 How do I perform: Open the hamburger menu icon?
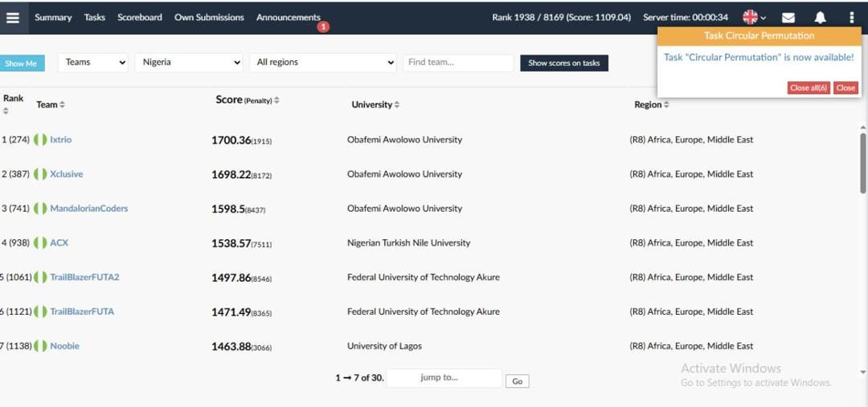click(13, 18)
